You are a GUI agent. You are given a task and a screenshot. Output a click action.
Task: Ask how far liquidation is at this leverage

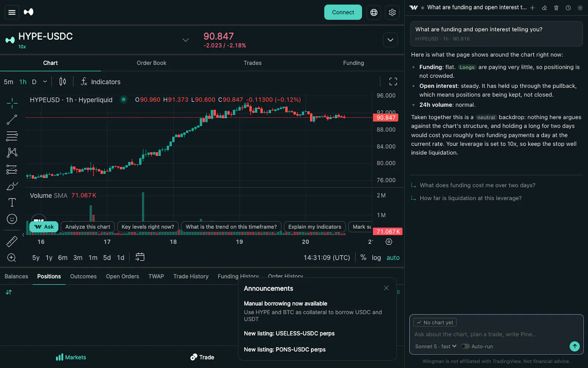click(x=470, y=198)
